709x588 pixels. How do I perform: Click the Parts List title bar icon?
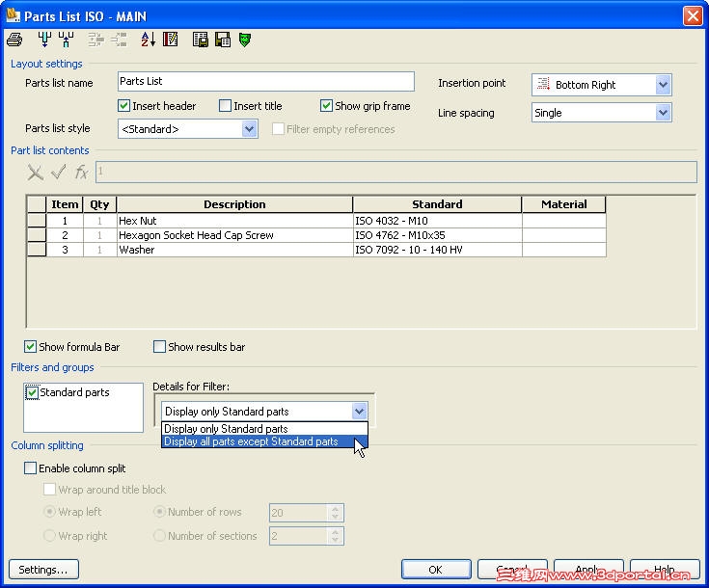14,14
